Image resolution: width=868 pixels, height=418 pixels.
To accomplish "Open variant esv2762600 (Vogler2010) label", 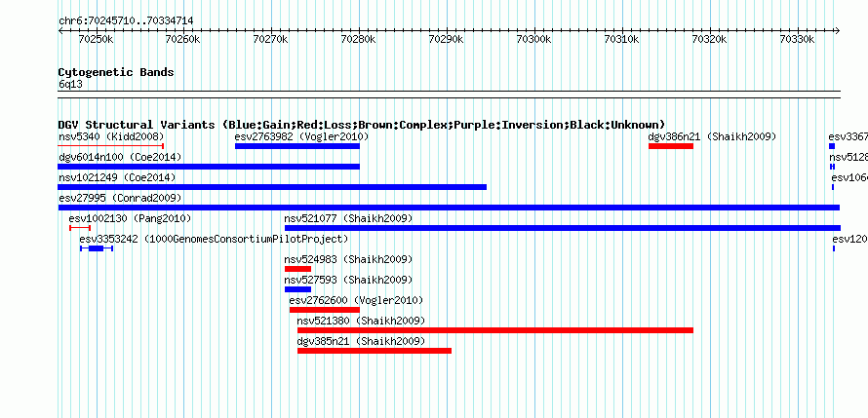I will click(x=356, y=300).
